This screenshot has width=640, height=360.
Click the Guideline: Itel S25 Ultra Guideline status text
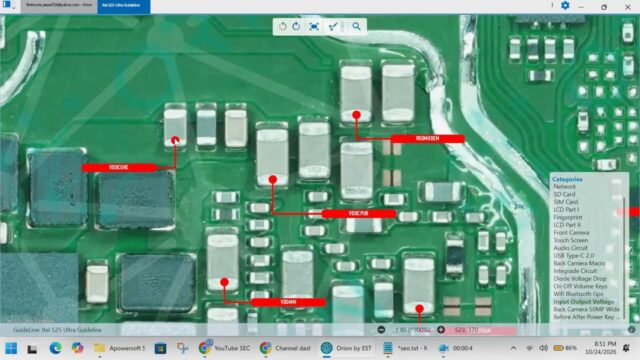[57, 330]
